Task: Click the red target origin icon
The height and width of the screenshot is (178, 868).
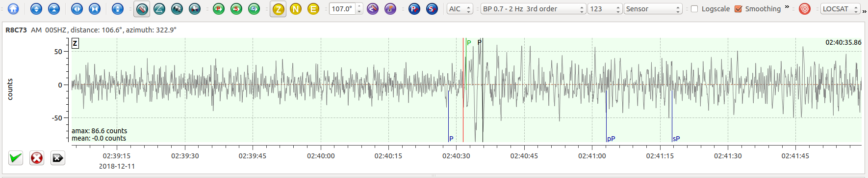Action: [x=805, y=9]
